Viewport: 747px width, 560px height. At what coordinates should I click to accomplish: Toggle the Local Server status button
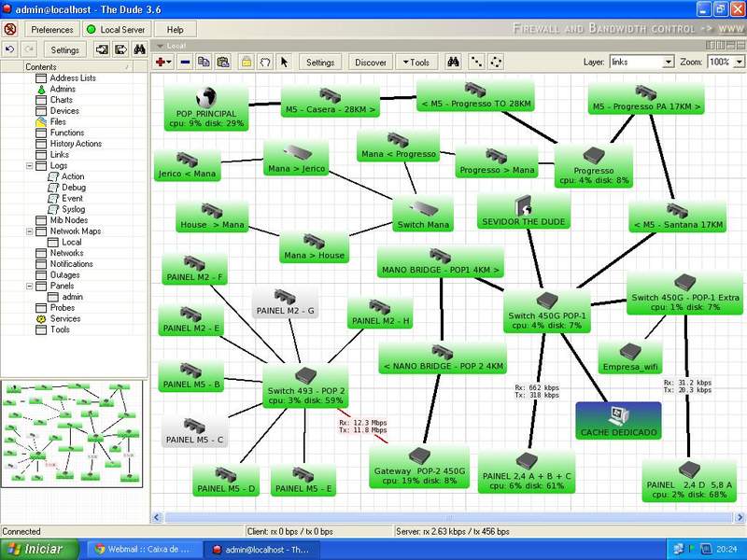(117, 30)
